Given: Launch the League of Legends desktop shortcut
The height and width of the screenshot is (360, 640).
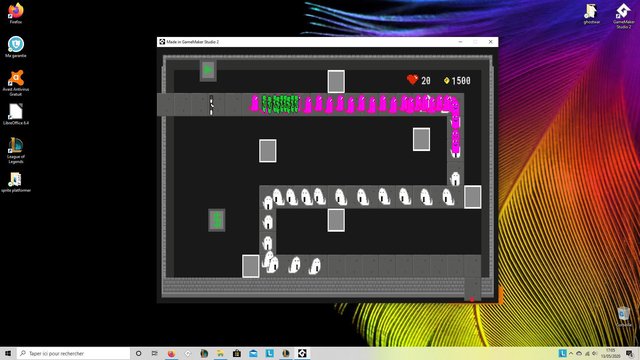Looking at the screenshot, I should click(16, 150).
